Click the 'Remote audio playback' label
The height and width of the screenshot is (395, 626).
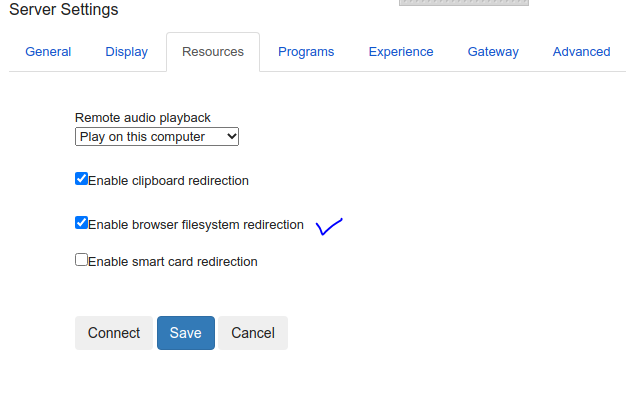coord(143,118)
